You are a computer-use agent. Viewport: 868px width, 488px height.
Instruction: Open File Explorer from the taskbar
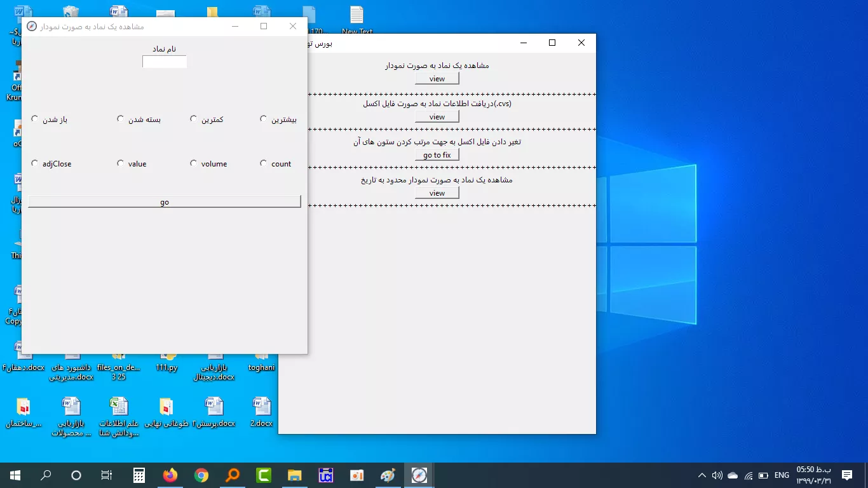point(295,475)
